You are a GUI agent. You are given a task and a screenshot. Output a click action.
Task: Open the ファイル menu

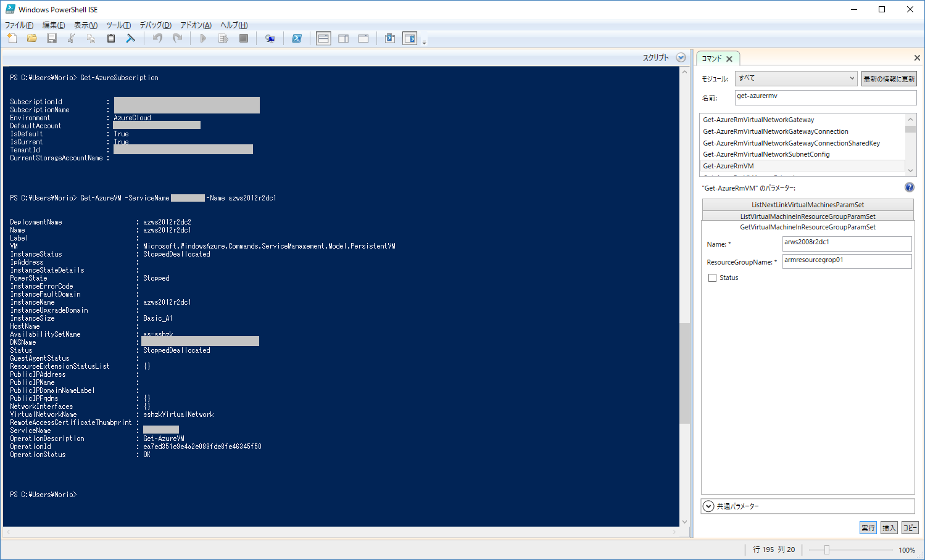pos(19,25)
